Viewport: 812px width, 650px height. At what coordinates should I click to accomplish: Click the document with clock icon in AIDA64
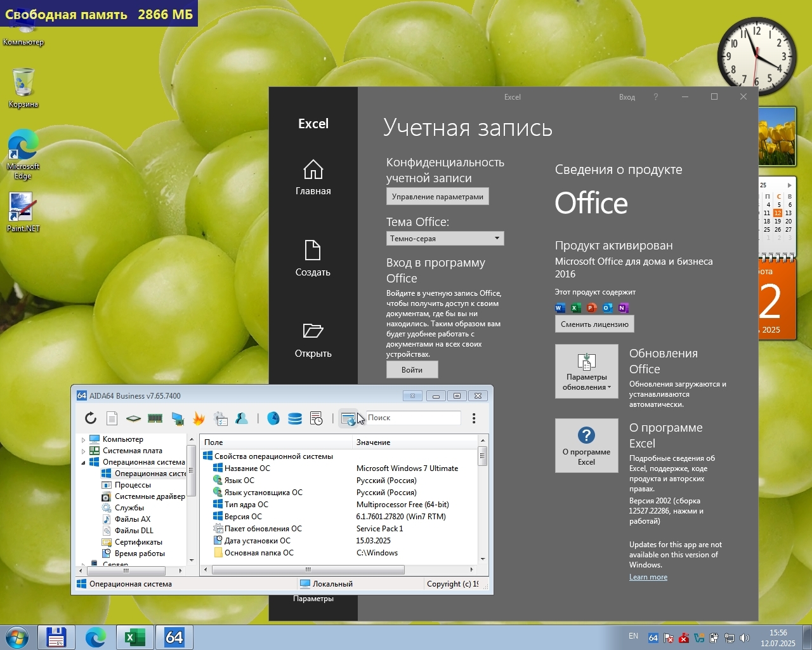pos(316,418)
